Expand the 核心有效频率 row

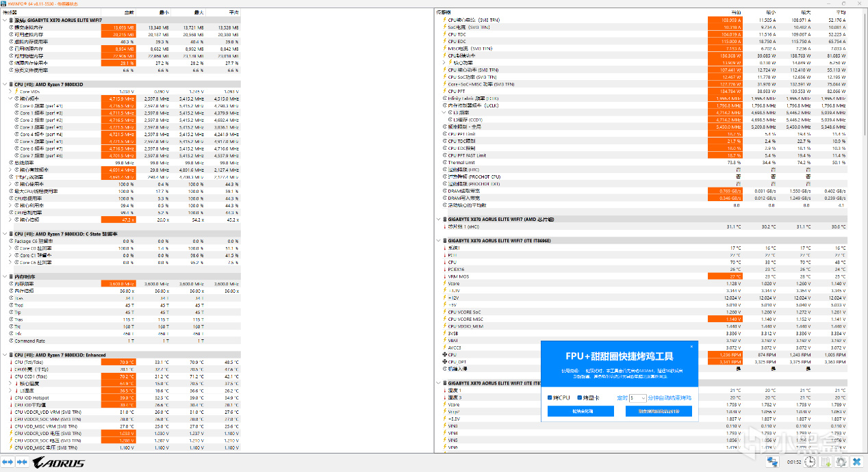coord(10,170)
